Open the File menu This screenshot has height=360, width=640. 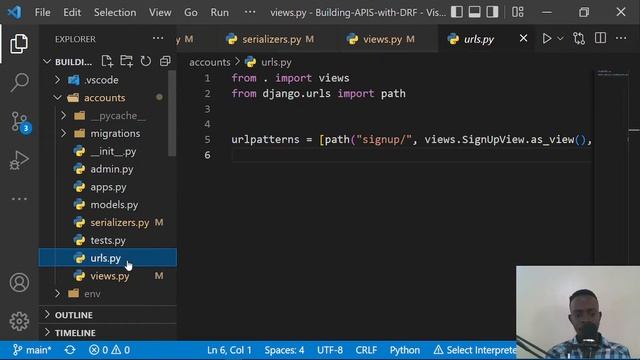pos(42,12)
